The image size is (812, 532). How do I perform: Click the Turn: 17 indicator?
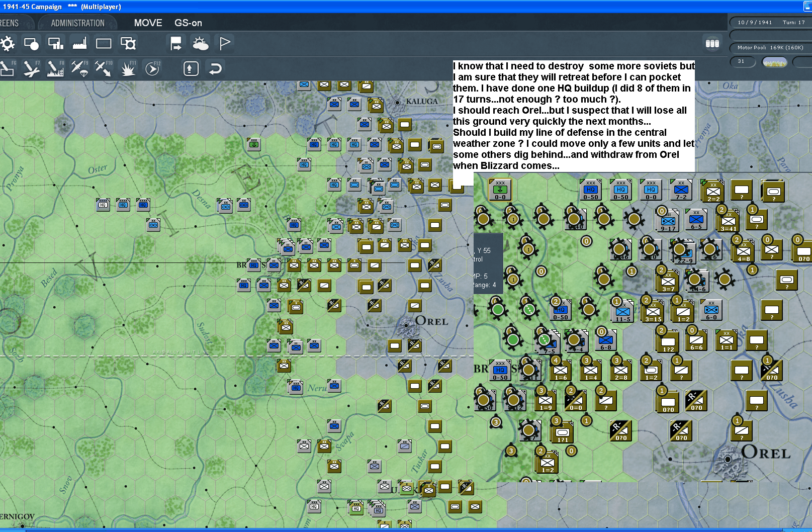pyautogui.click(x=794, y=23)
